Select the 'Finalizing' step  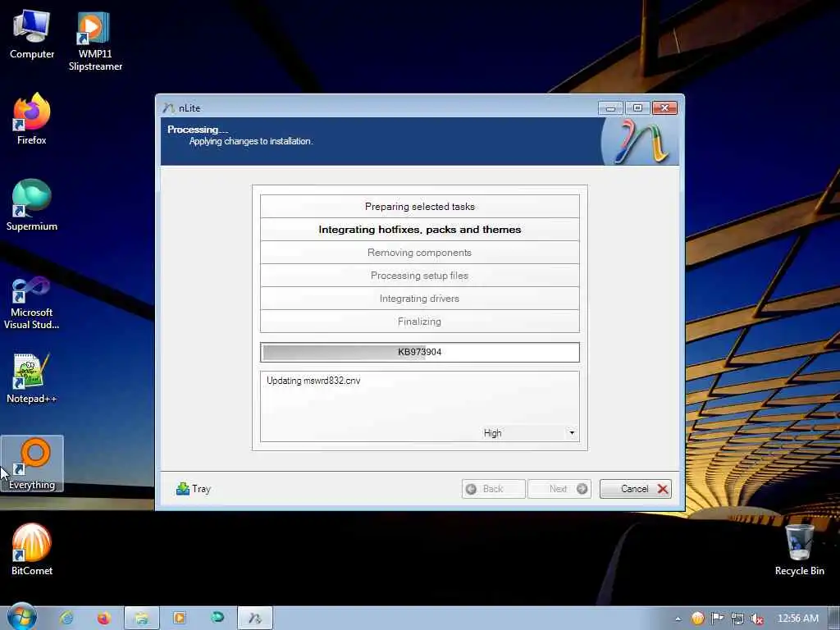point(419,322)
